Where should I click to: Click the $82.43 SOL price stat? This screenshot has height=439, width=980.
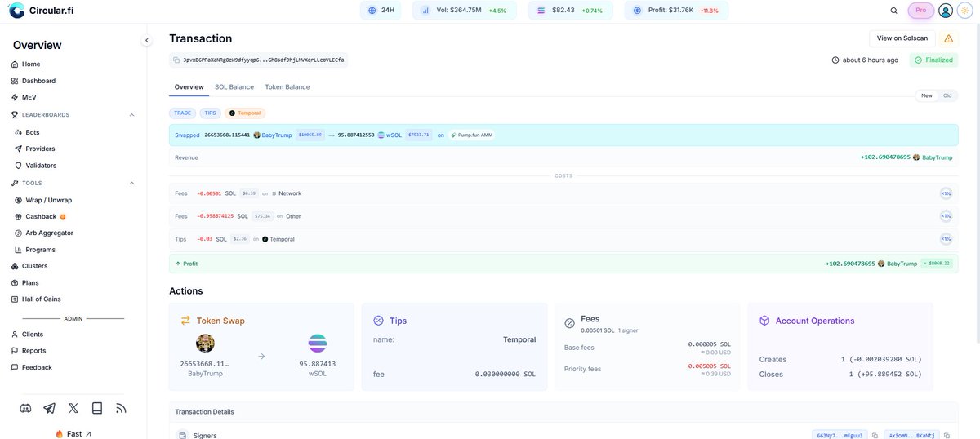click(x=570, y=11)
